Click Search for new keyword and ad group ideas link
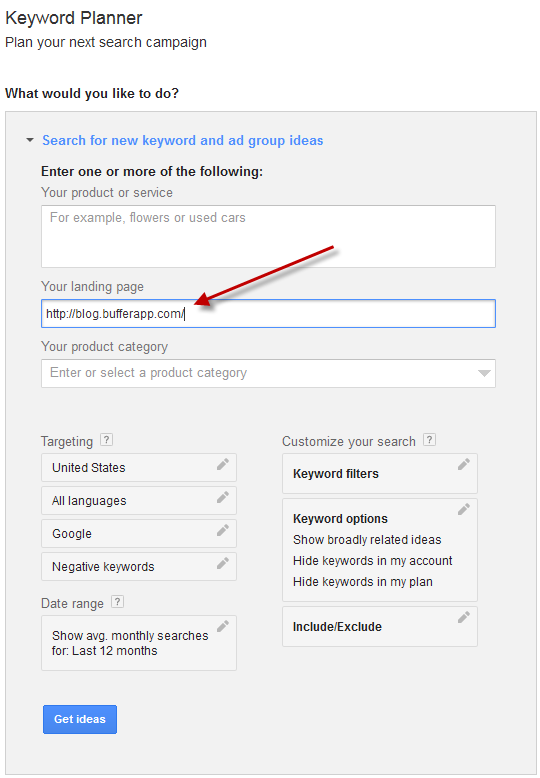 pyautogui.click(x=183, y=140)
